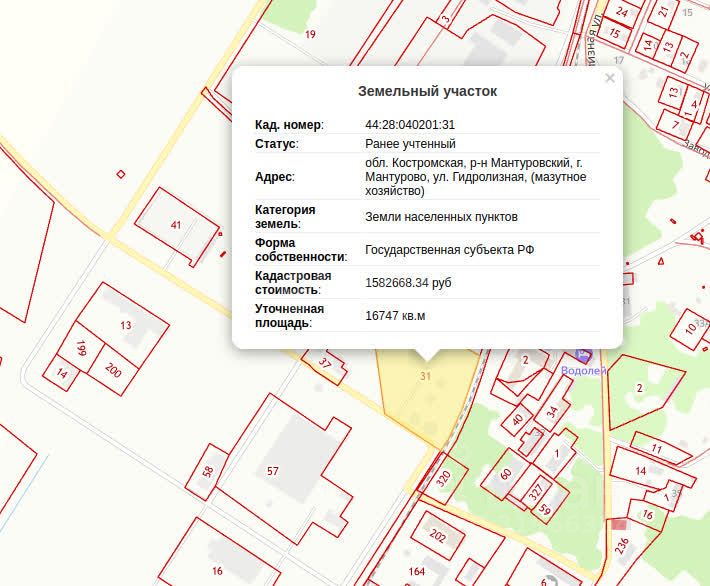The width and height of the screenshot is (710, 586).
Task: Select parcel 327 on the map
Action: coord(536,492)
